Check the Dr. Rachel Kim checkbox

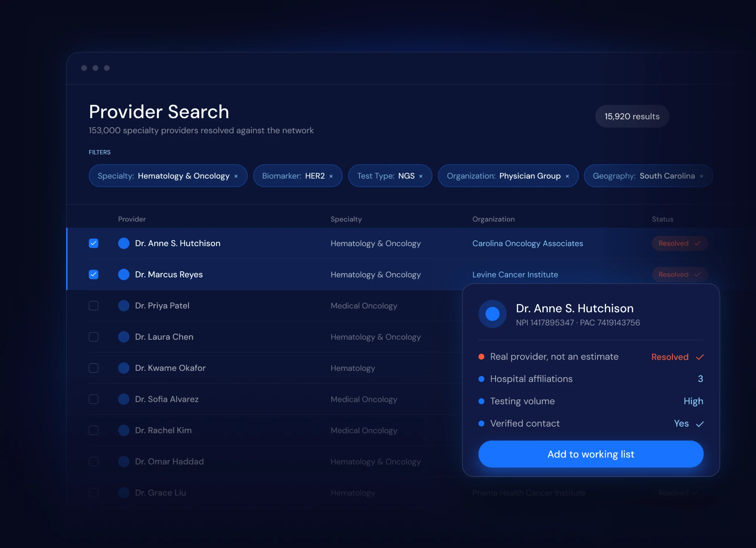(x=93, y=430)
